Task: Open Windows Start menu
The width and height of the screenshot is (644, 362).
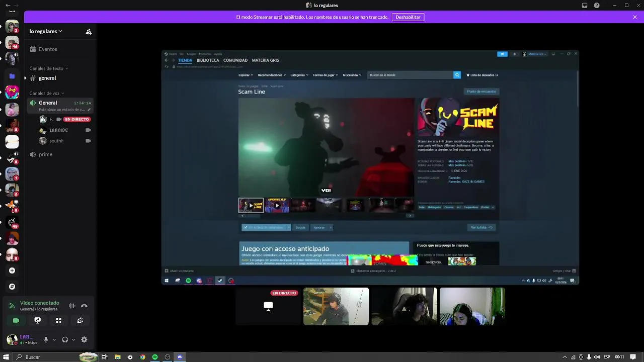Action: pos(7,357)
